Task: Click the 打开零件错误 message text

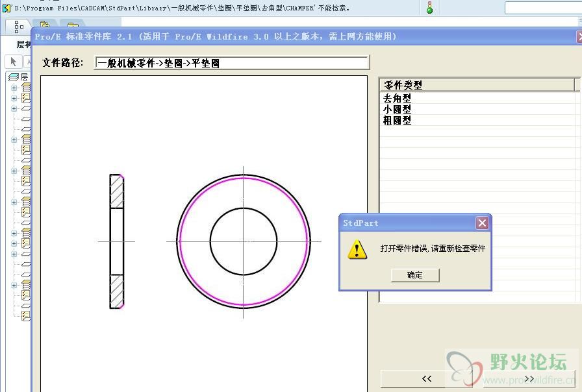Action: (433, 249)
